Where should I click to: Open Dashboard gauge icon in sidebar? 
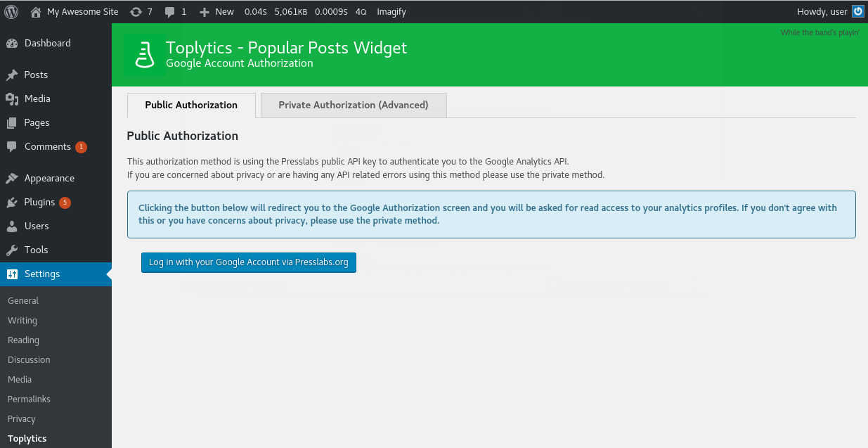pos(12,43)
